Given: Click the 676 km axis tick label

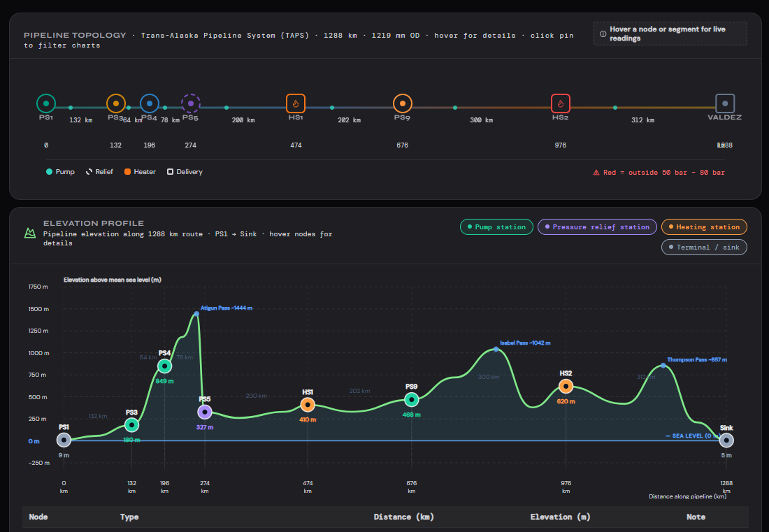Looking at the screenshot, I should [412, 487].
